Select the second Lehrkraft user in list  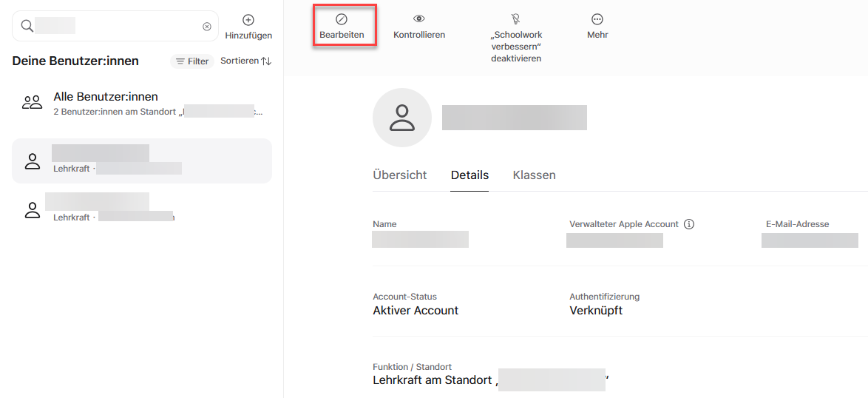(140, 209)
